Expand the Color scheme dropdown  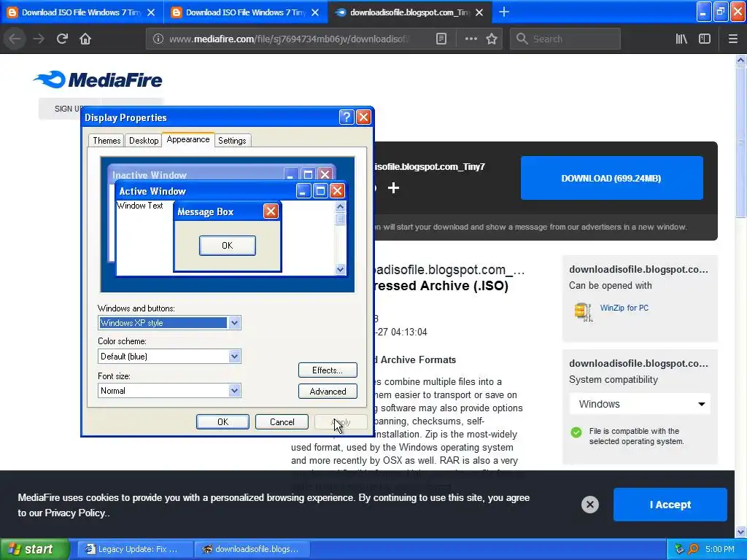pos(234,356)
